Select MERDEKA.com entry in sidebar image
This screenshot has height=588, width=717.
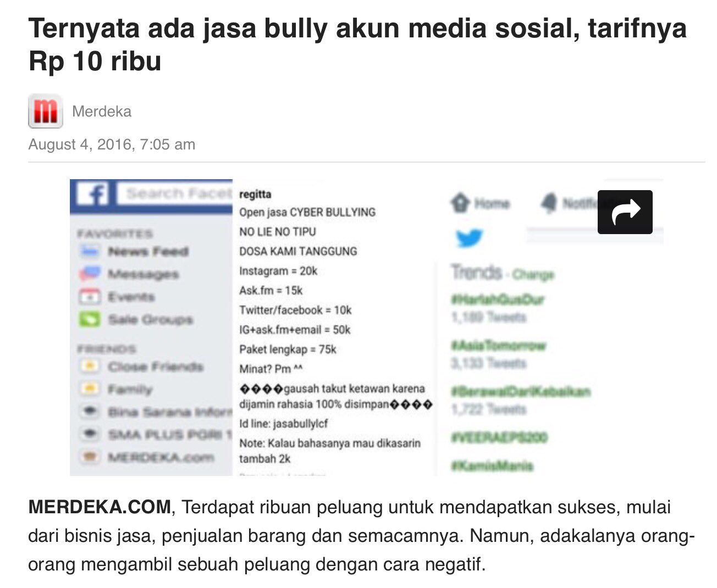tap(160, 457)
